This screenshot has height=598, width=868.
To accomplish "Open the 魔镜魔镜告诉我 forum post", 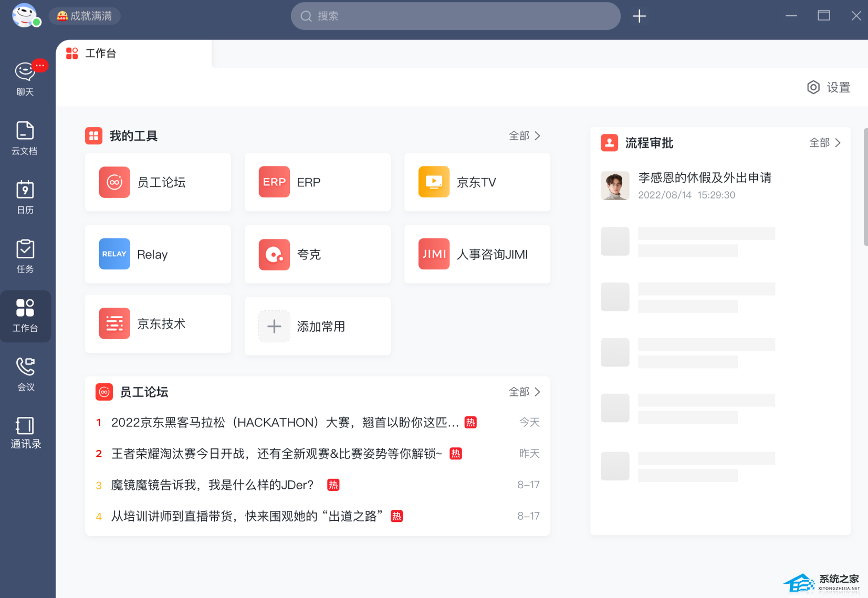I will coord(212,485).
